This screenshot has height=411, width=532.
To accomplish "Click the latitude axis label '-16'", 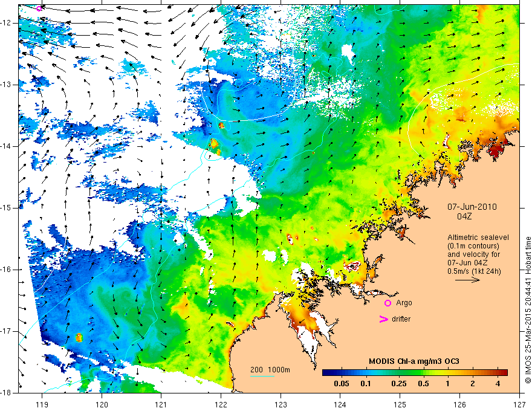I will pos(7,270).
